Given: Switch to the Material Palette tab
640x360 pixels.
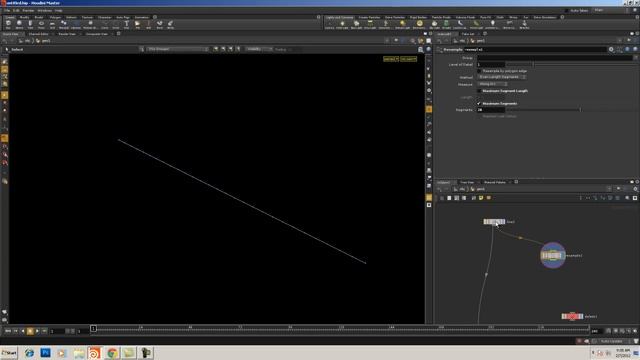Looking at the screenshot, I should (x=495, y=182).
